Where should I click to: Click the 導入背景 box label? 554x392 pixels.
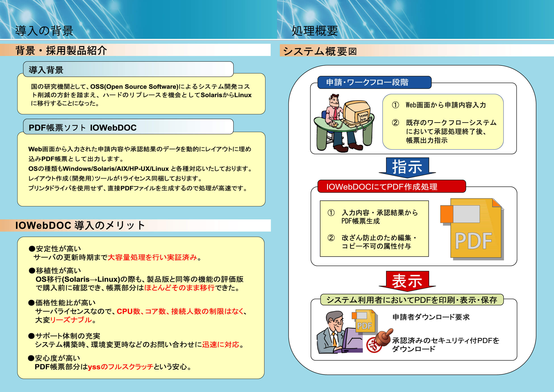pos(46,70)
